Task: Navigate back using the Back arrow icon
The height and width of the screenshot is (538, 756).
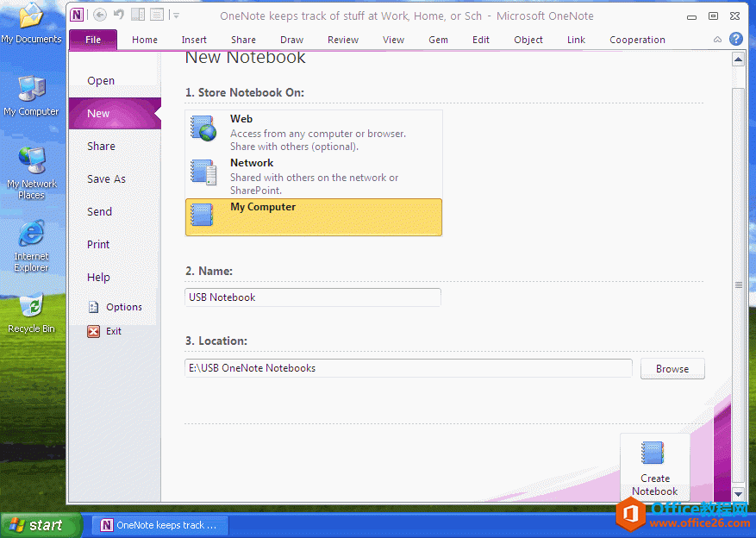Action: pyautogui.click(x=100, y=15)
